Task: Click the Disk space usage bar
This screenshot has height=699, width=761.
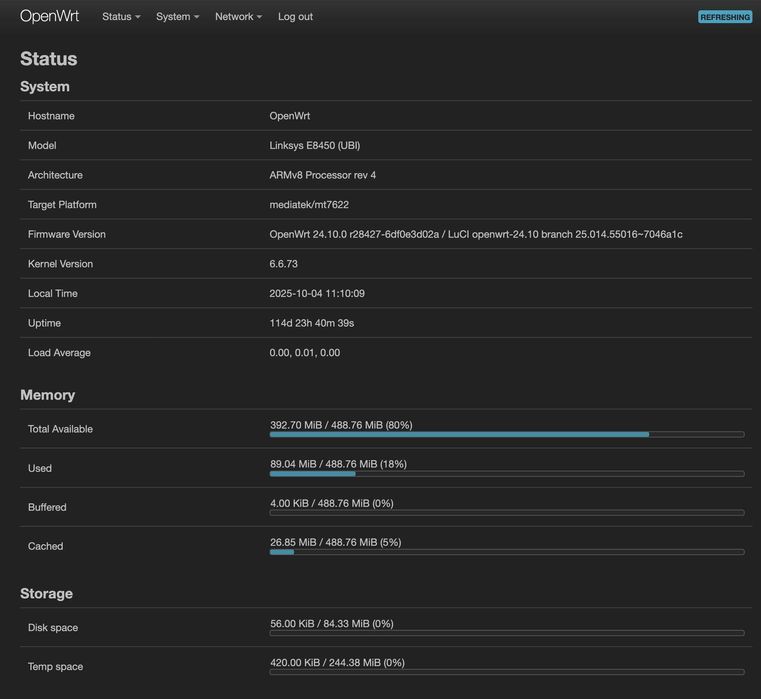Action: point(507,633)
